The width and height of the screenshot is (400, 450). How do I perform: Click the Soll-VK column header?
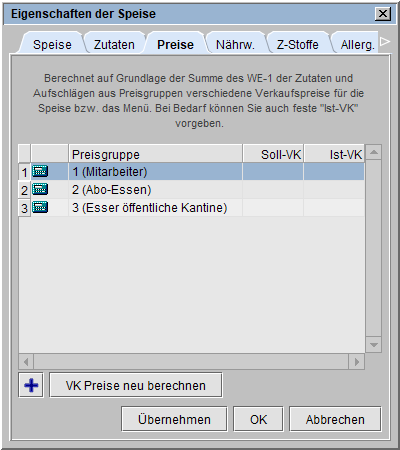coord(273,154)
